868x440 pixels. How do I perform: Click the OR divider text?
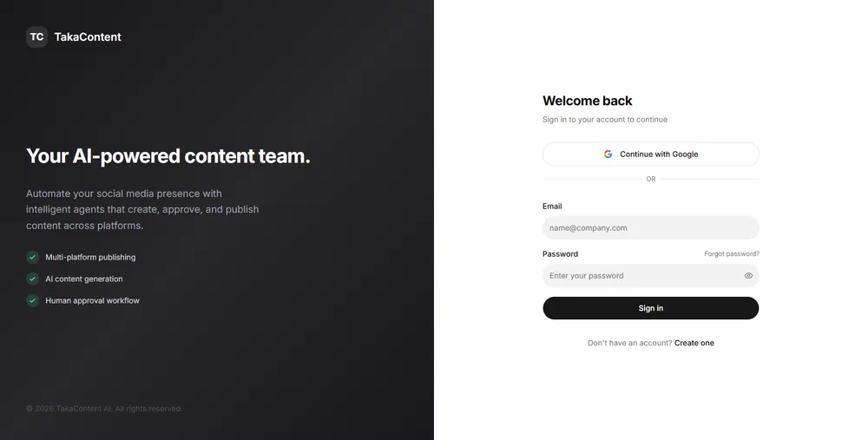(651, 180)
